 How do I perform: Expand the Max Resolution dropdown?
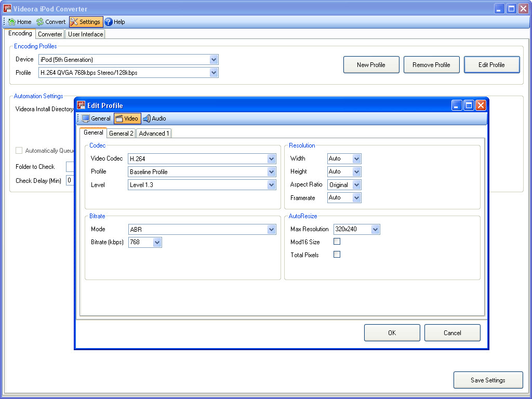pos(375,229)
